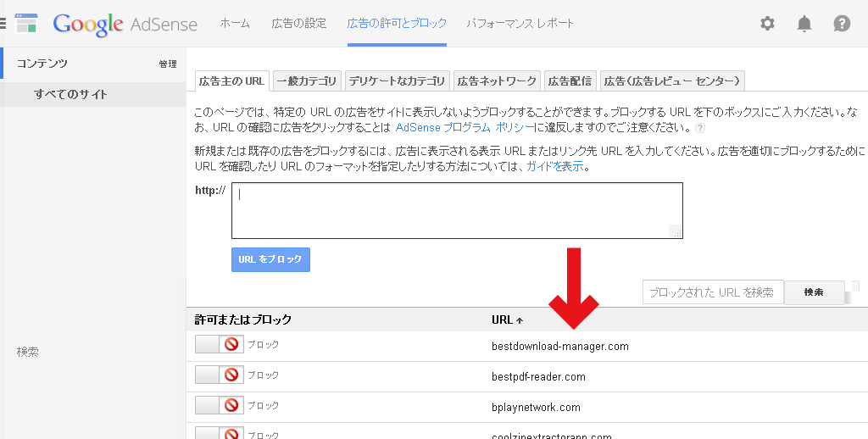
Task: Toggle block switch for bestdownload-manager.com
Action: click(x=220, y=344)
